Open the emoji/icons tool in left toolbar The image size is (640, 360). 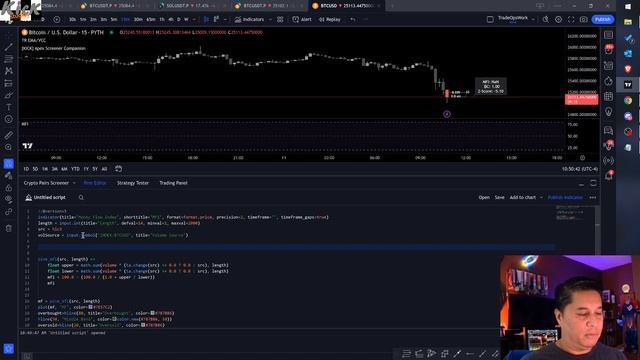click(x=9, y=119)
